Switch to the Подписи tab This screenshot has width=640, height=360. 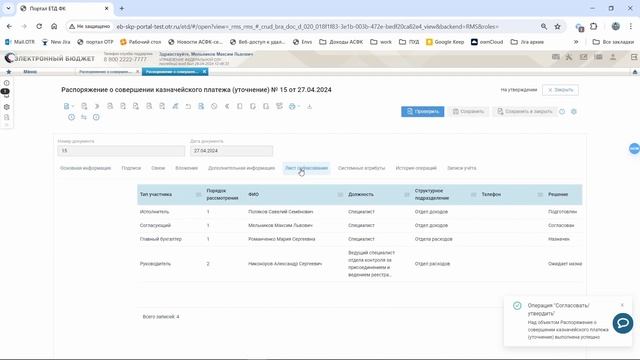[131, 168]
